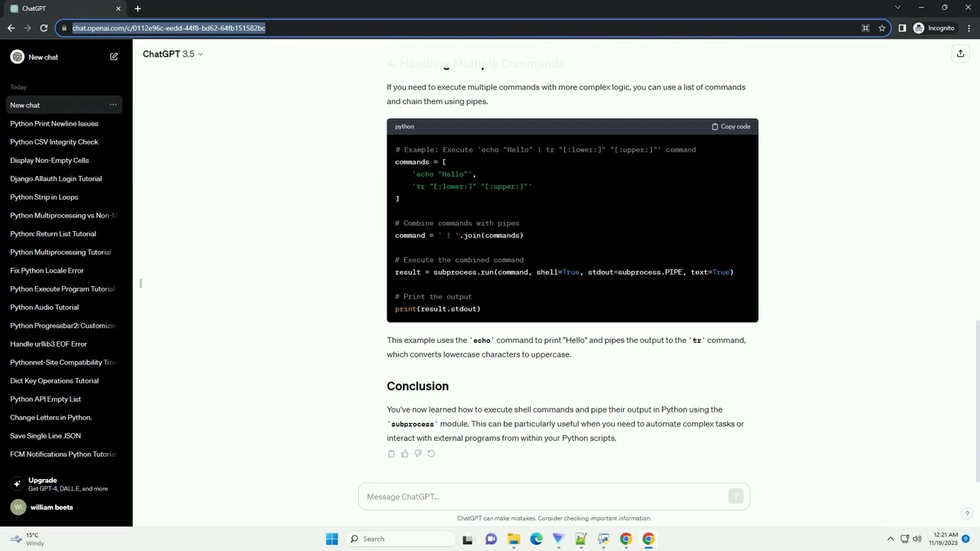980x551 pixels.
Task: Click the new chat edit icon in sidebar
Action: [113, 57]
